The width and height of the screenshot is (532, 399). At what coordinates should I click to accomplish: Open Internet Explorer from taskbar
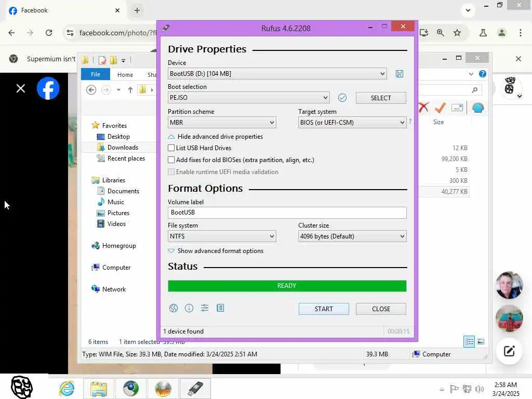pyautogui.click(x=66, y=389)
